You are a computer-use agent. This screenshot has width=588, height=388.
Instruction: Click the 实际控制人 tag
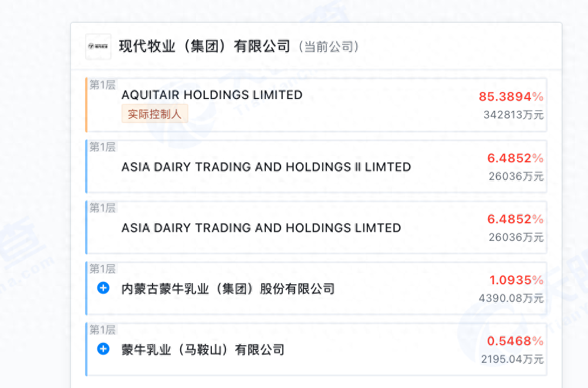[x=155, y=114]
